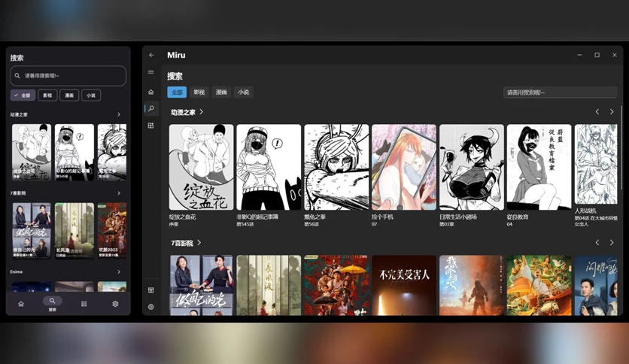
Task: Focus the mobile panel search field
Action: pyautogui.click(x=68, y=75)
